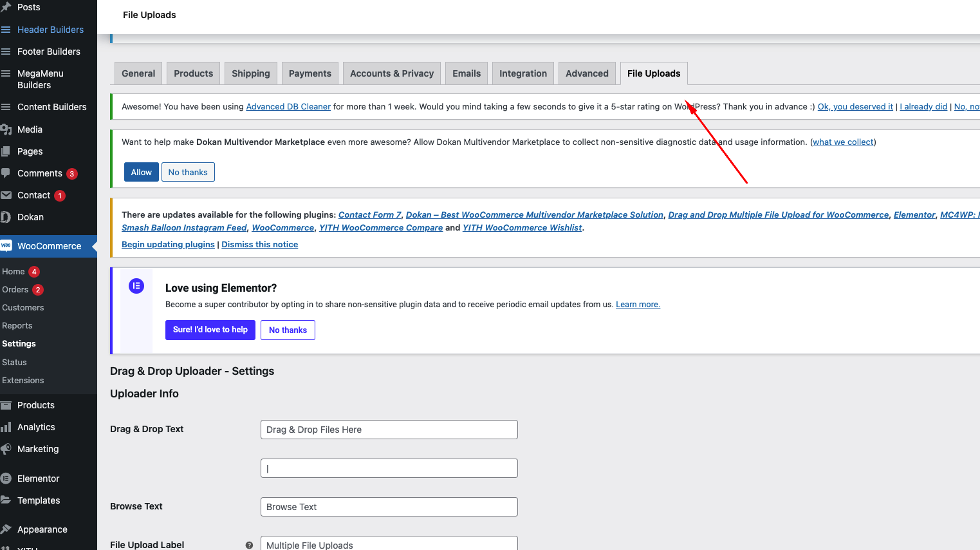Click the Marketing megaphone icon

(x=6, y=449)
